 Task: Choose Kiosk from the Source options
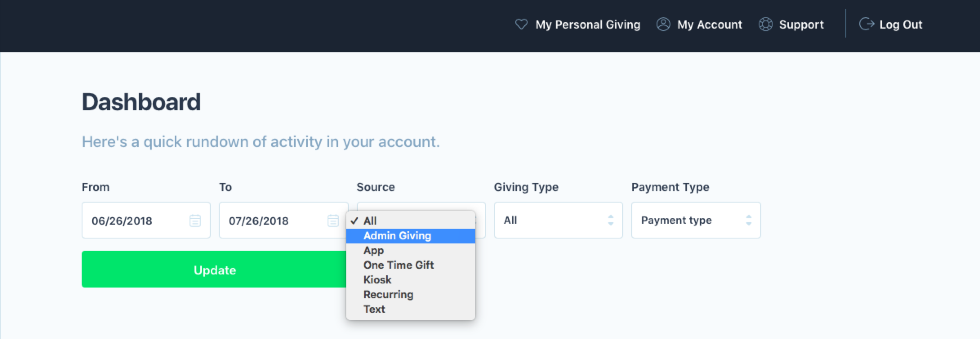click(377, 280)
